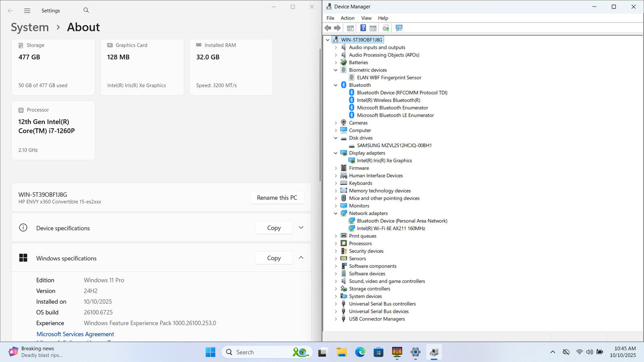Open the Settings hamburger navigation menu

27,11
